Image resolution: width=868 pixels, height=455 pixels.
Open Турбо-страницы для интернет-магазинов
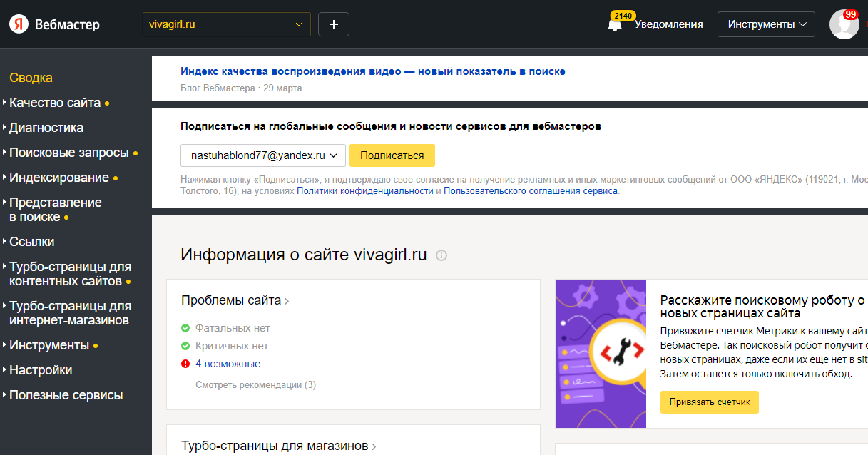[x=70, y=313]
